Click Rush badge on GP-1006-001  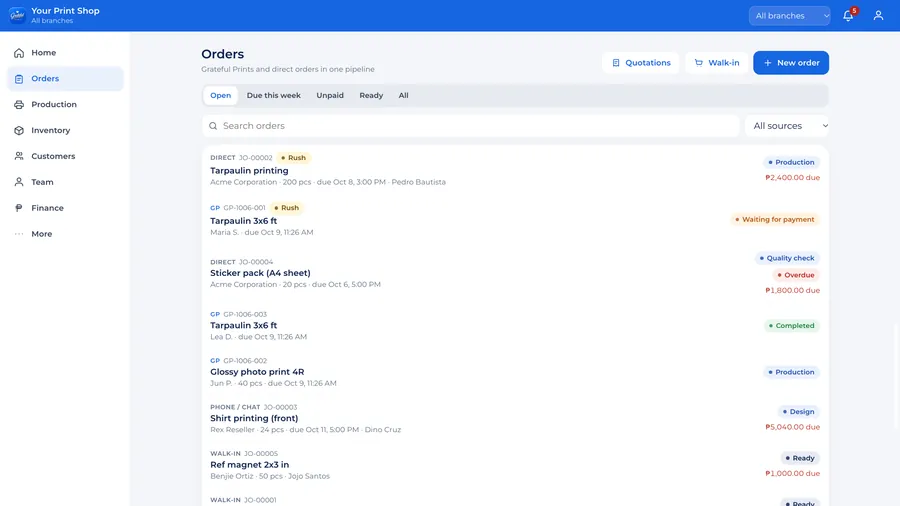tap(286, 208)
